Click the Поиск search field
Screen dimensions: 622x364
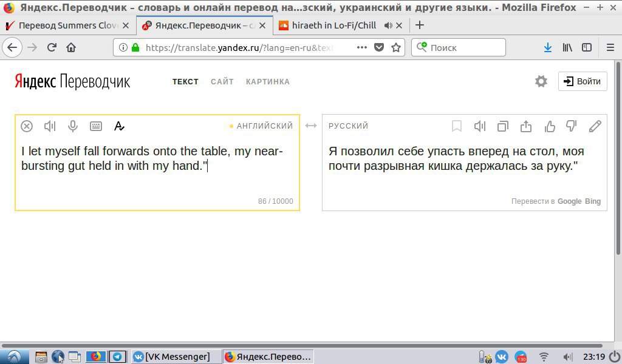coord(459,47)
